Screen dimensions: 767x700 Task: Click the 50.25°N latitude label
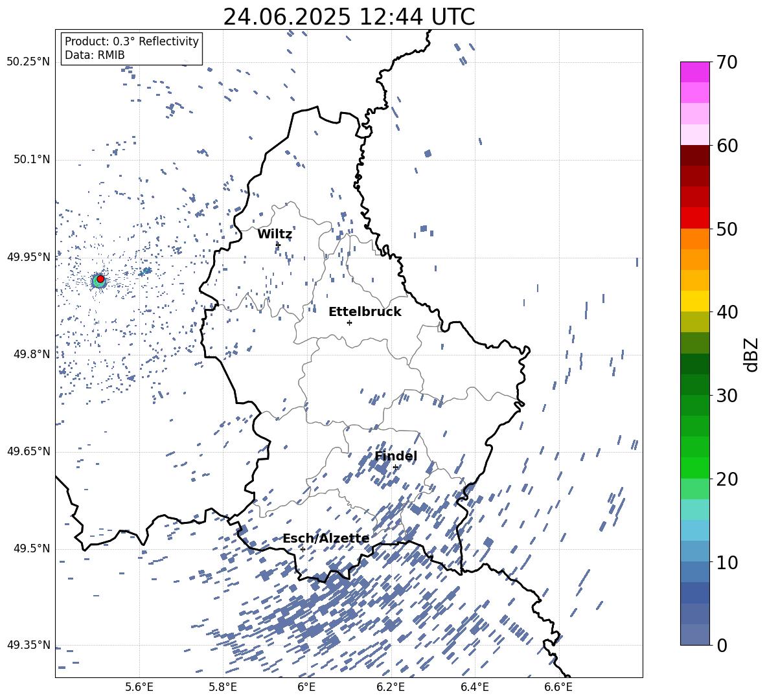[x=29, y=62]
